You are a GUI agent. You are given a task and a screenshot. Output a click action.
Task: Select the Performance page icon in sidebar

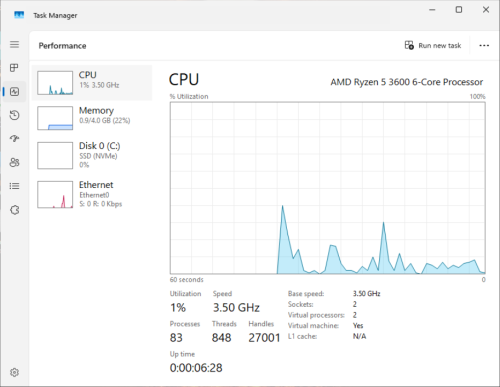coord(14,92)
